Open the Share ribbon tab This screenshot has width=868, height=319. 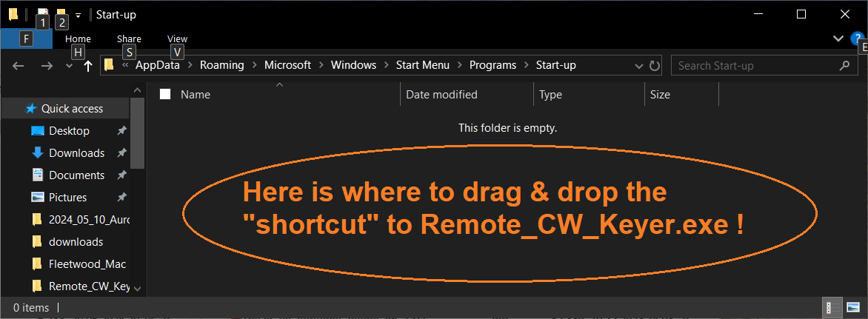click(129, 38)
